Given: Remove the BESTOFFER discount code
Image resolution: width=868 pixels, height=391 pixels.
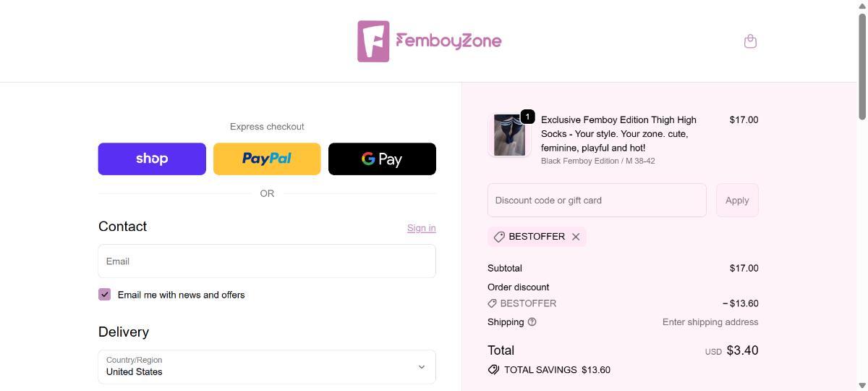Looking at the screenshot, I should [x=576, y=237].
